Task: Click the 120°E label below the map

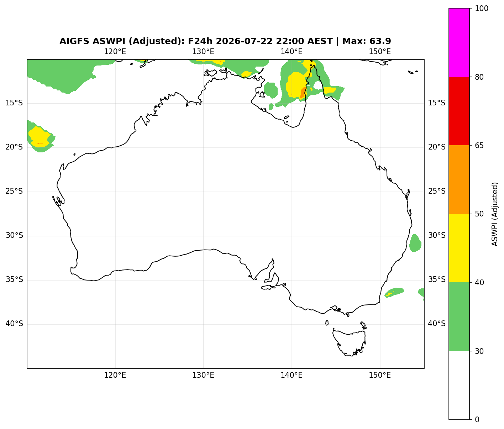Action: (x=115, y=375)
